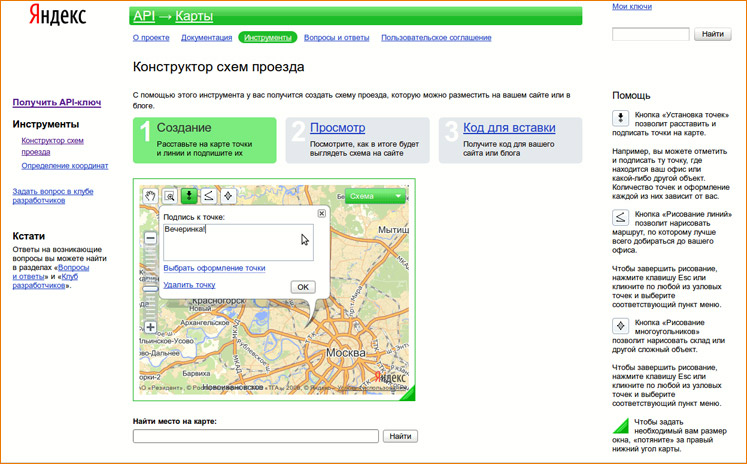Image resolution: width=747 pixels, height=464 pixels.
Task: Open the Карты link in green header
Action: pyautogui.click(x=194, y=16)
